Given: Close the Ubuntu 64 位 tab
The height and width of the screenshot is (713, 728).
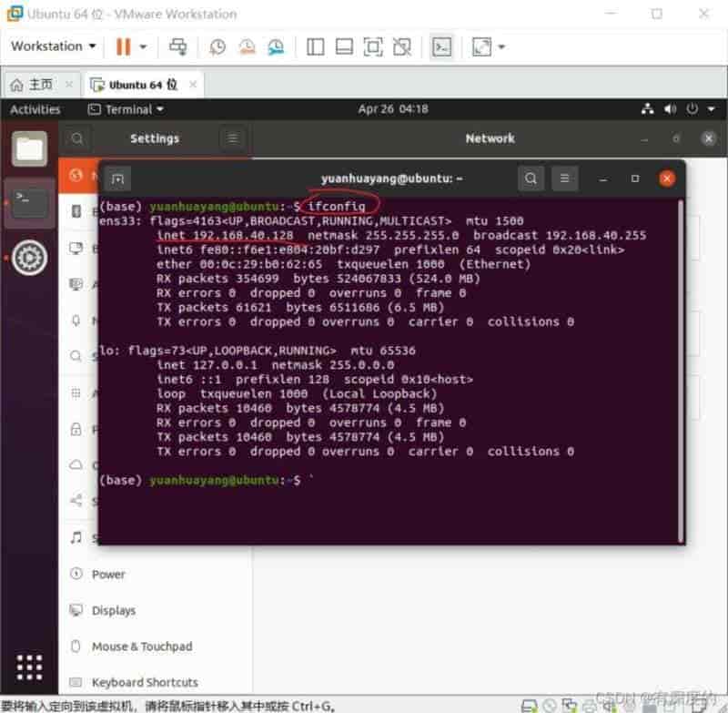Looking at the screenshot, I should tap(191, 85).
